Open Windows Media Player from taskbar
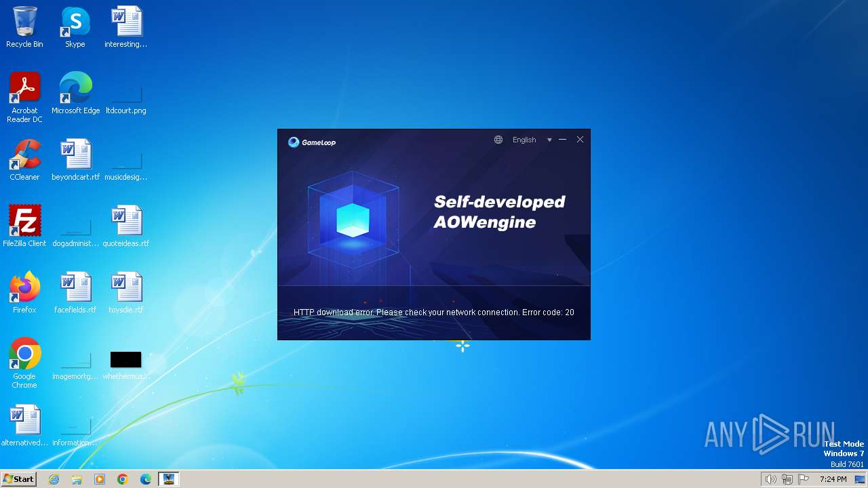Viewport: 868px width, 488px height. [x=100, y=479]
